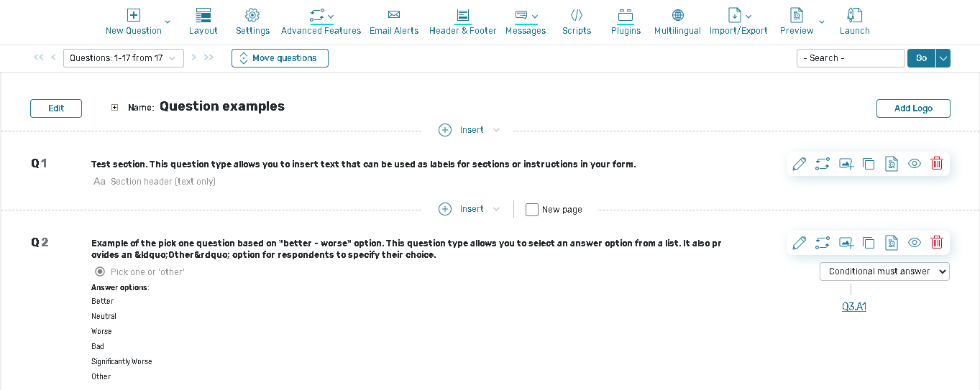980x390 pixels.
Task: Click the Add Logo button
Action: pyautogui.click(x=913, y=108)
